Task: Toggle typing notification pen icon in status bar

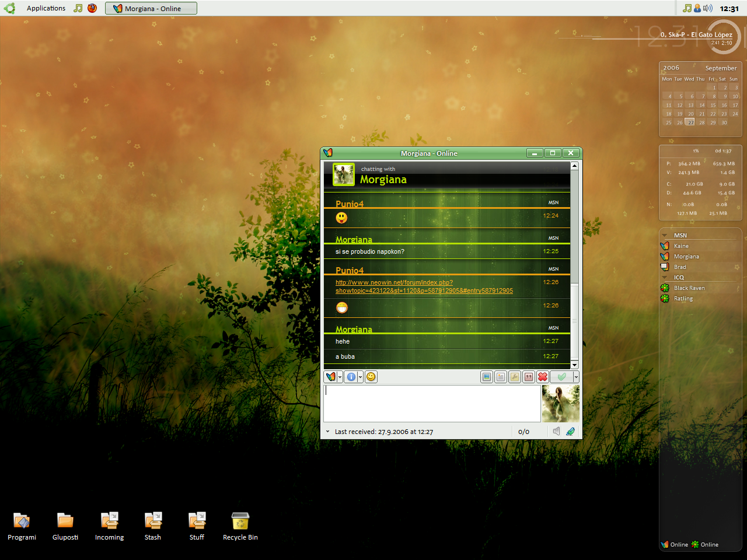Action: click(x=570, y=431)
